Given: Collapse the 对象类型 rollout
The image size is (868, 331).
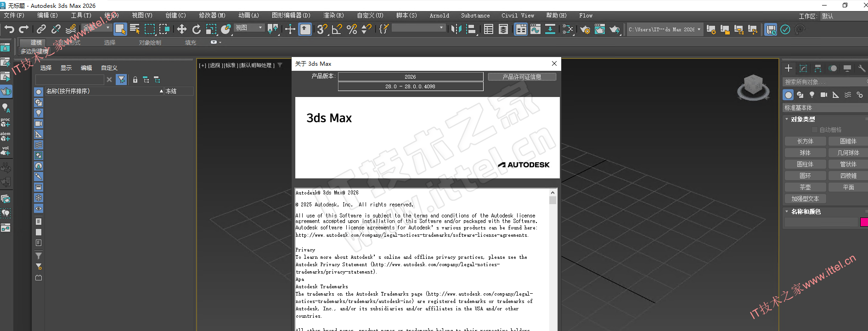Looking at the screenshot, I should click(803, 119).
